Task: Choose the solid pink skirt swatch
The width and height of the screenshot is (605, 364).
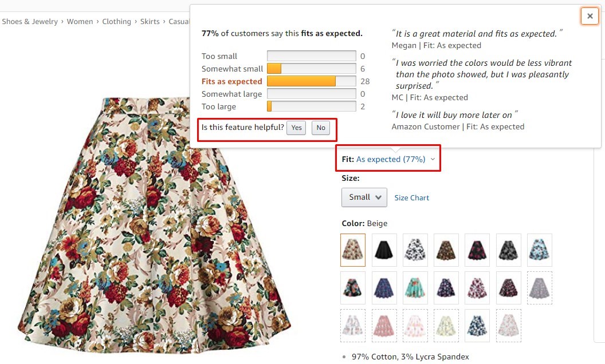Action: pos(384,326)
